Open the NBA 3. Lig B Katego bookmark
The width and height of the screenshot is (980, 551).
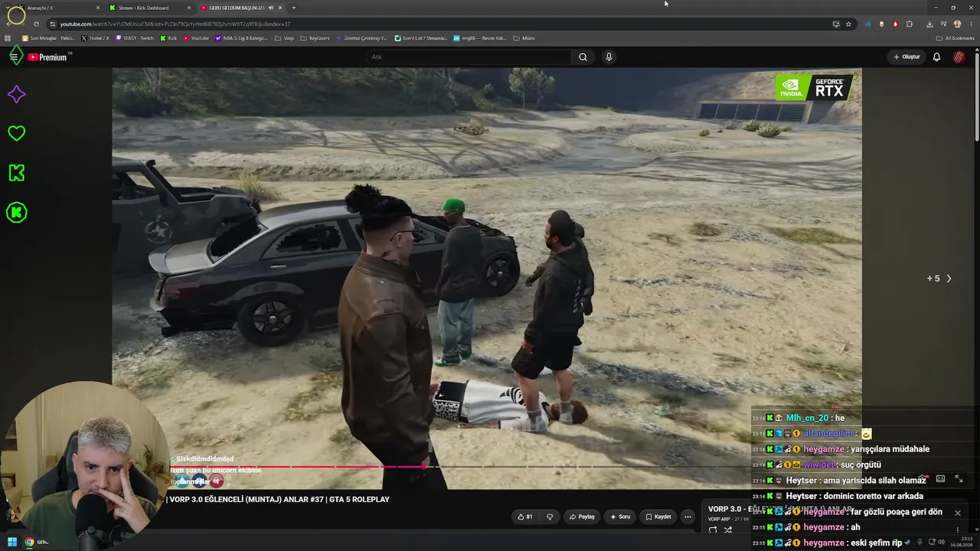coord(241,38)
